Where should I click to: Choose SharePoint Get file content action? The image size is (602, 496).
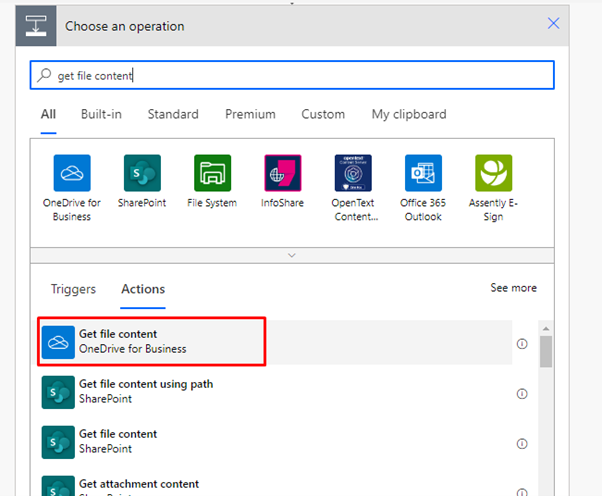point(276,442)
